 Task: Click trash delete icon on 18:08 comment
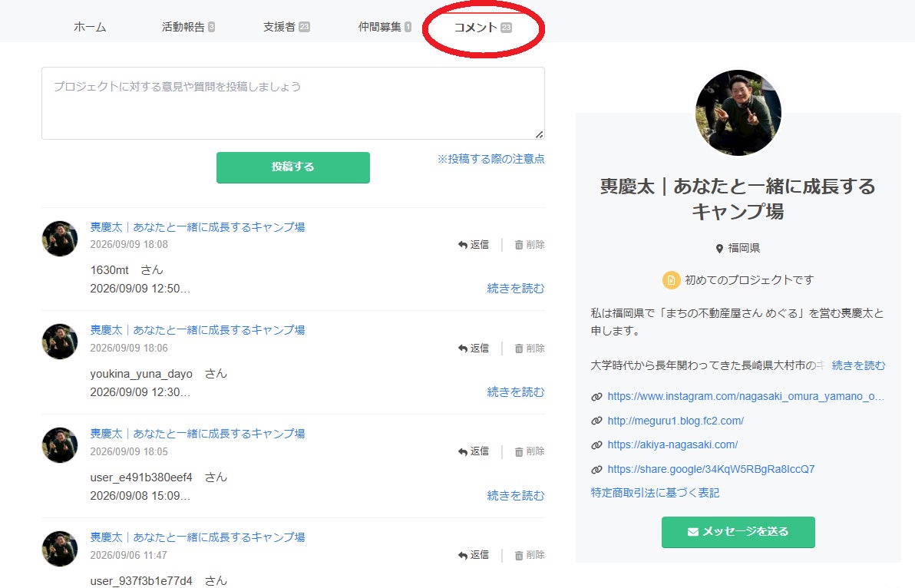pos(519,245)
